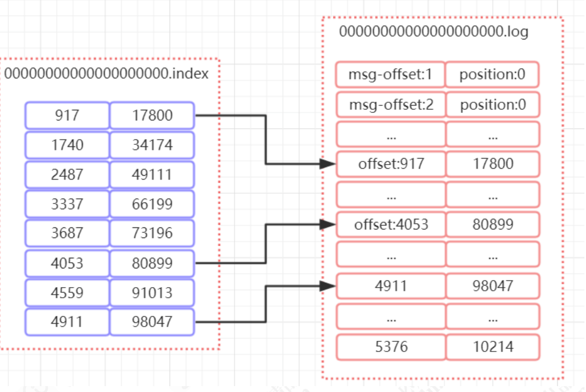Select the 2487 cell
This screenshot has width=586, height=392.
point(67,174)
